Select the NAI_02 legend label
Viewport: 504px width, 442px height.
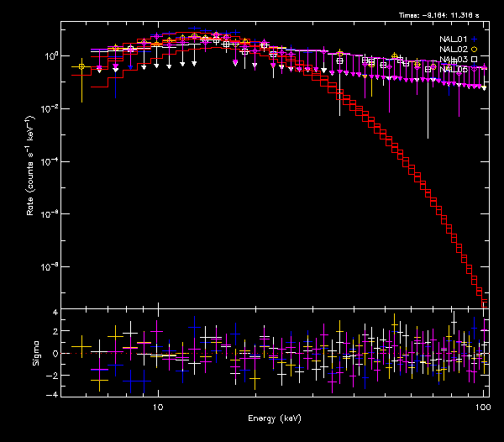coord(454,50)
